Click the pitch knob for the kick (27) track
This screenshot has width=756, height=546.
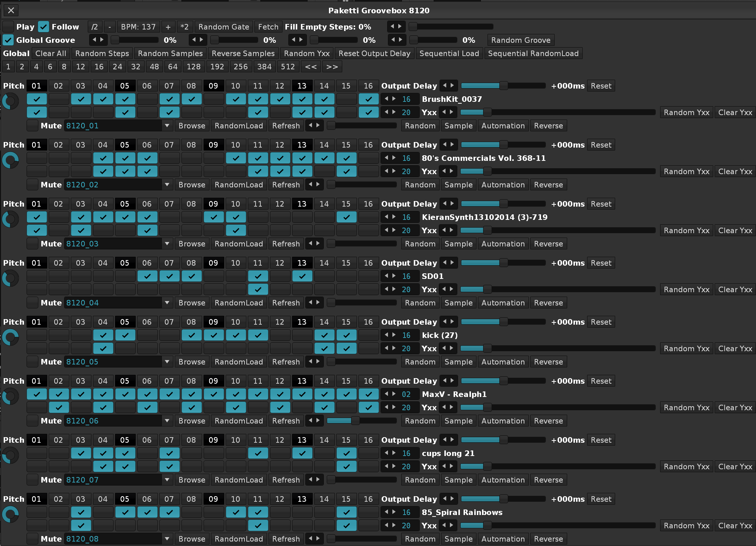pyautogui.click(x=10, y=337)
